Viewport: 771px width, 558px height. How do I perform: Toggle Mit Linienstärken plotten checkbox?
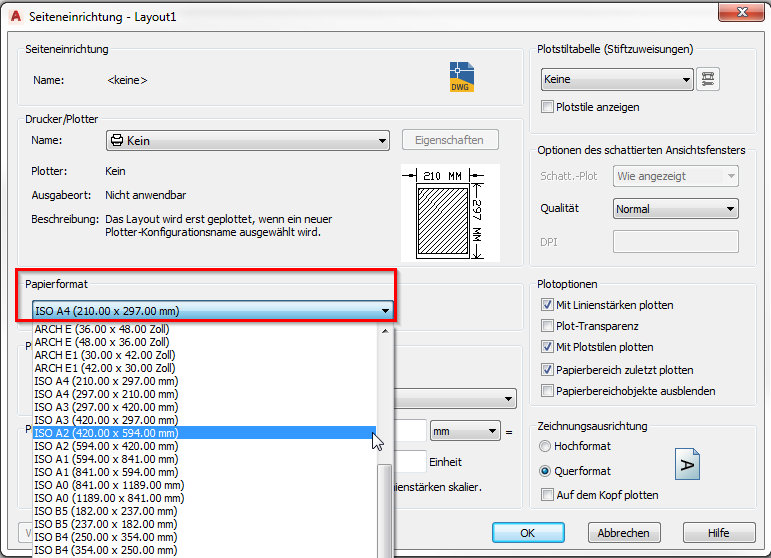547,305
